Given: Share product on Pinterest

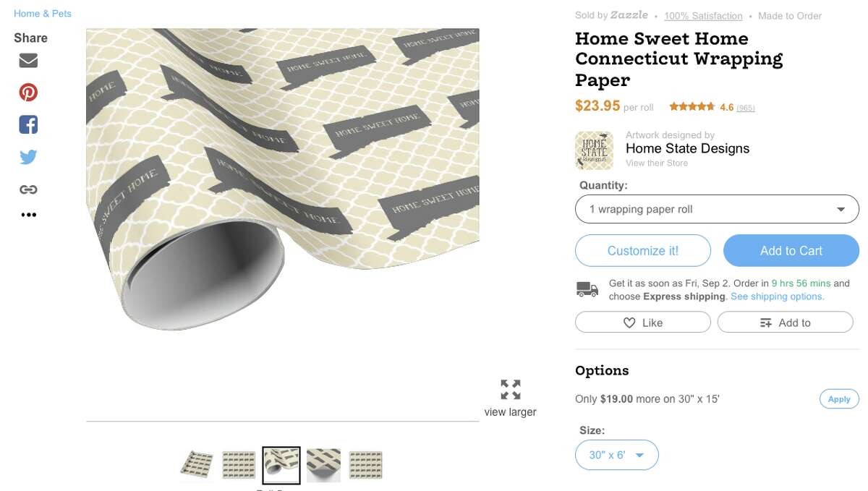Looking at the screenshot, I should point(28,93).
